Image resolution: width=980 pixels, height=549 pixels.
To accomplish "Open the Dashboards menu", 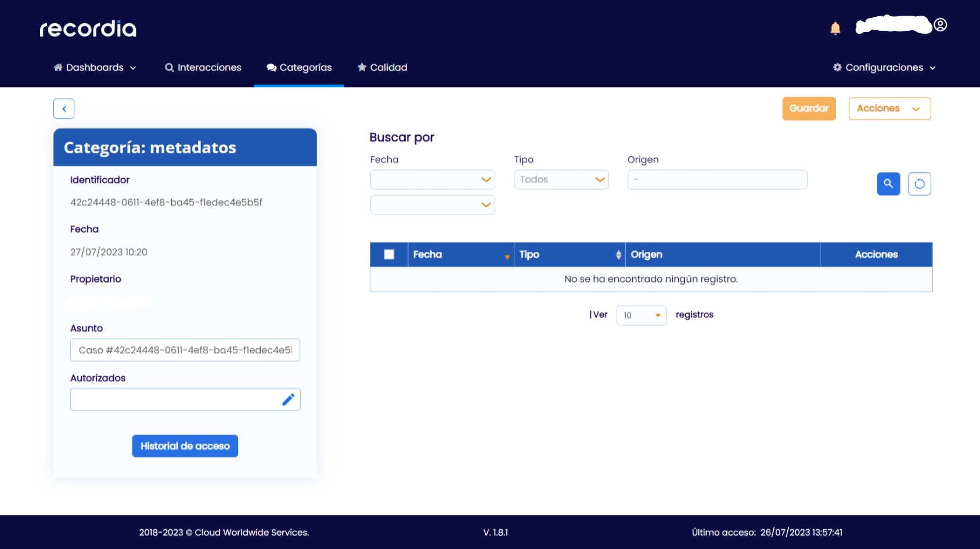I will pos(95,67).
